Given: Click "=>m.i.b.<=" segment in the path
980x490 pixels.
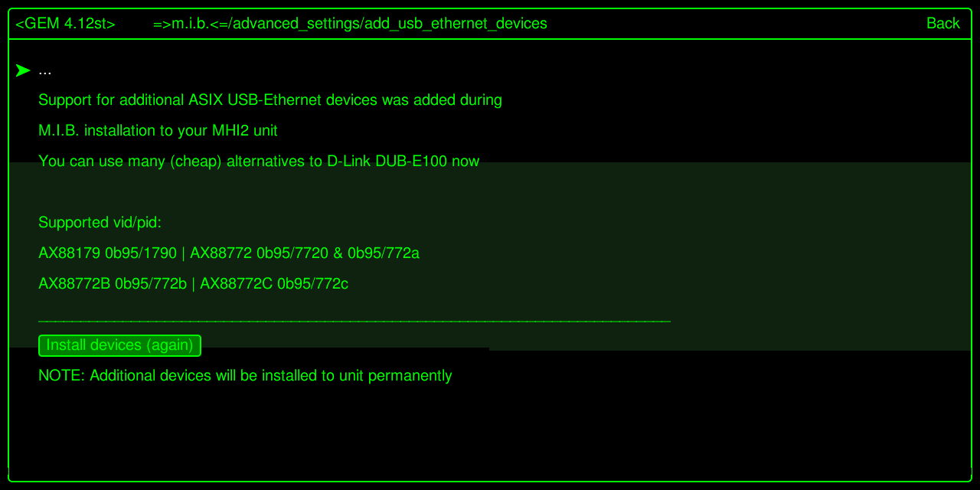Looking at the screenshot, I should tap(190, 24).
